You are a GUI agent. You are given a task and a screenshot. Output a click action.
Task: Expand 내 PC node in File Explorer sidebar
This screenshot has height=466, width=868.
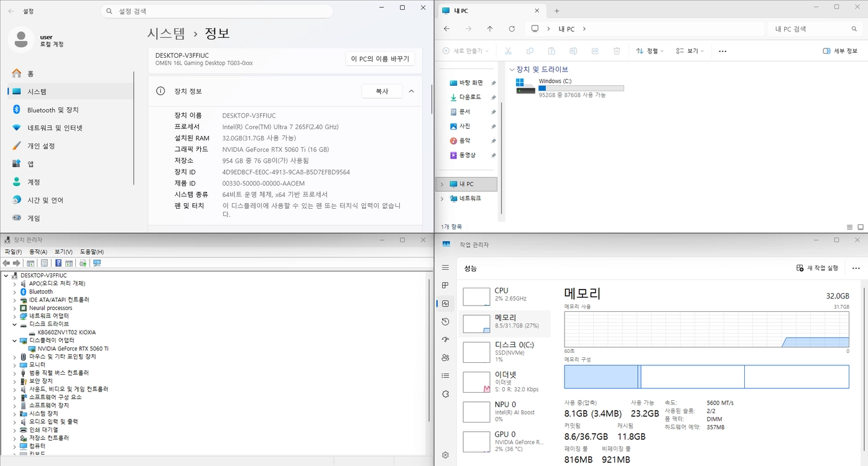click(x=442, y=184)
